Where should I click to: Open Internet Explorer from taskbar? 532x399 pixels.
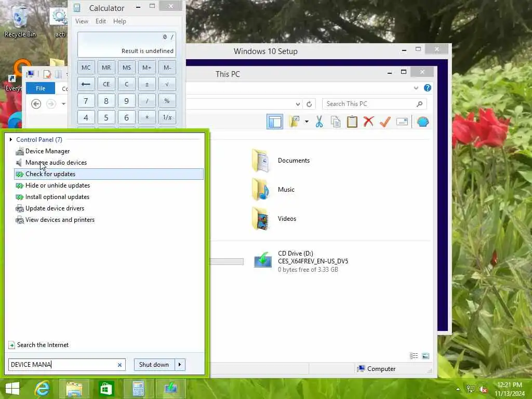point(43,389)
